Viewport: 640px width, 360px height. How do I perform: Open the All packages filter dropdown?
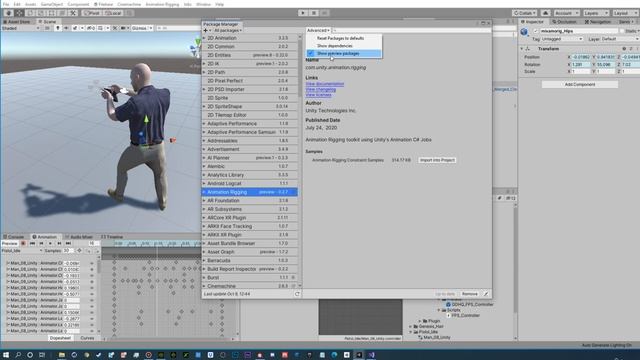(228, 30)
